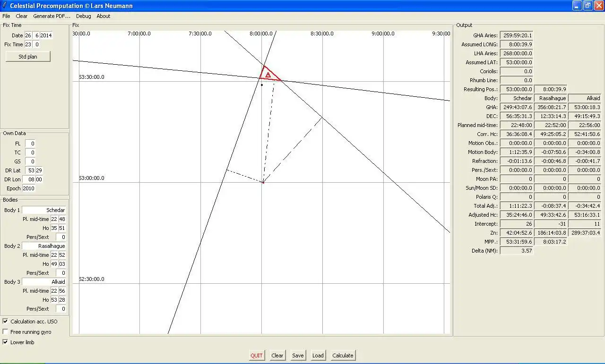This screenshot has height=364, width=605.
Task: Click Body 1 Pers/Sext field
Action: 61,237
